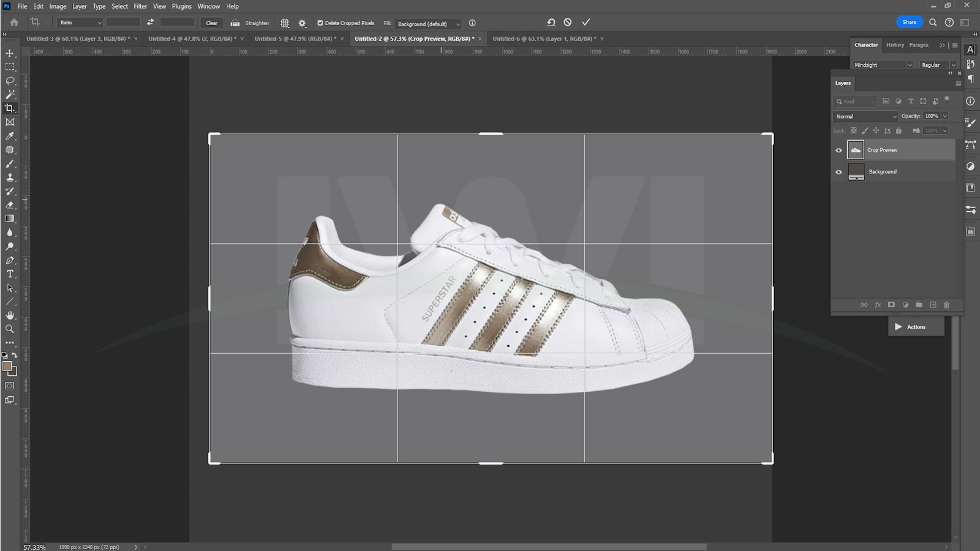The height and width of the screenshot is (551, 980).
Task: Hide the Crop Preview layer
Action: [839, 150]
